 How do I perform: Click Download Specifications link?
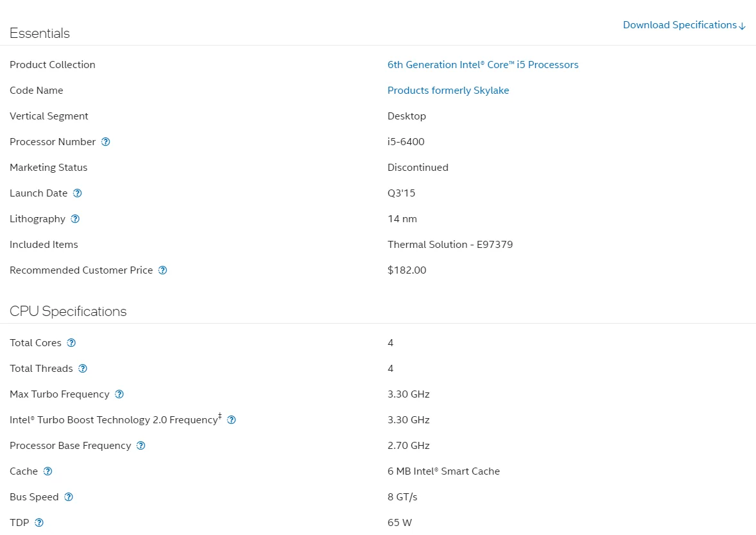pyautogui.click(x=684, y=25)
